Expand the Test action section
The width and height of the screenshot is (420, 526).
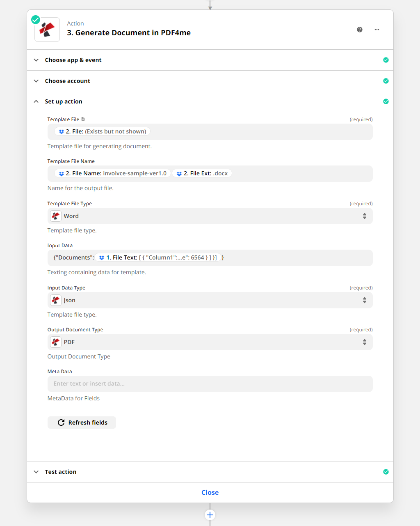(60, 472)
